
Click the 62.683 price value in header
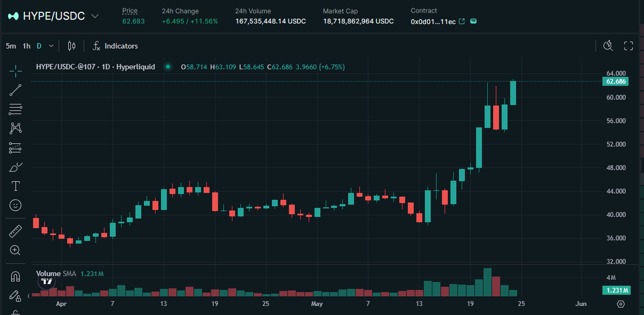pos(134,21)
